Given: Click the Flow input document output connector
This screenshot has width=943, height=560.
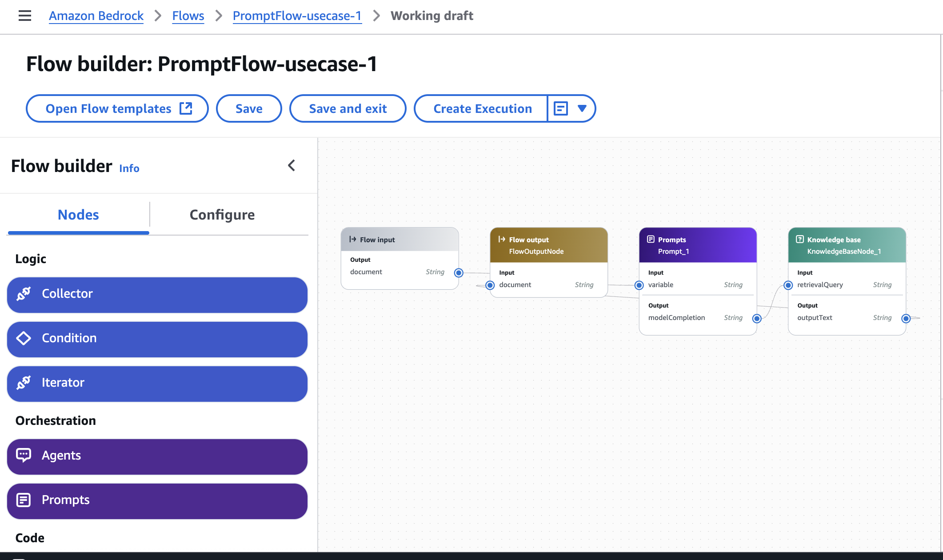Looking at the screenshot, I should coord(459,273).
